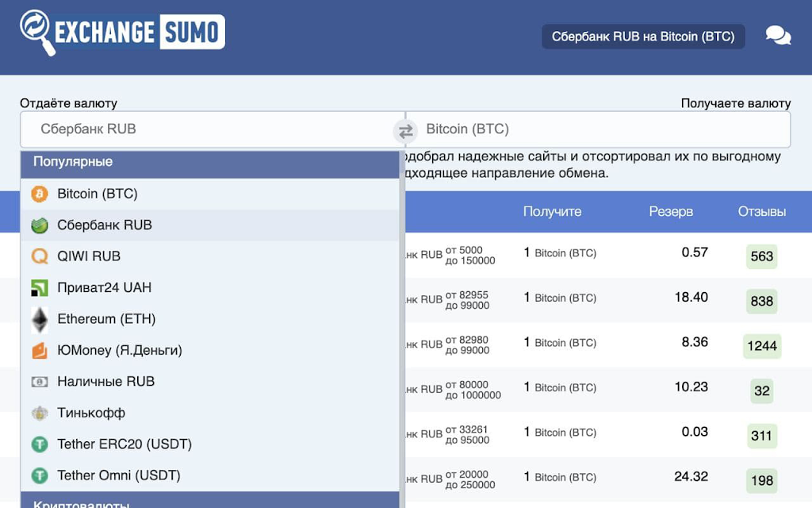Select Тинькофф option

pyautogui.click(x=209, y=413)
